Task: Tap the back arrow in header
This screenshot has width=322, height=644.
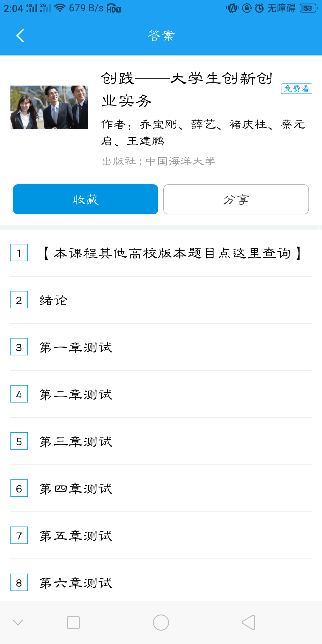Action: pos(20,36)
